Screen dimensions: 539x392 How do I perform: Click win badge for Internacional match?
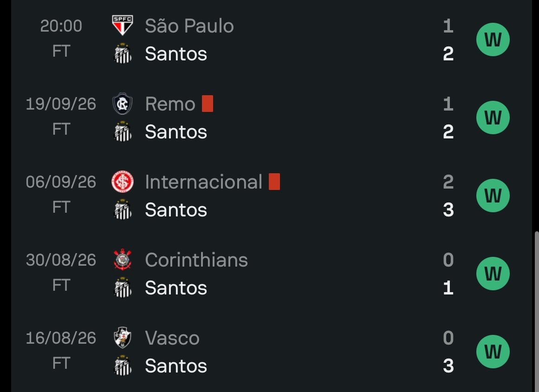493,196
